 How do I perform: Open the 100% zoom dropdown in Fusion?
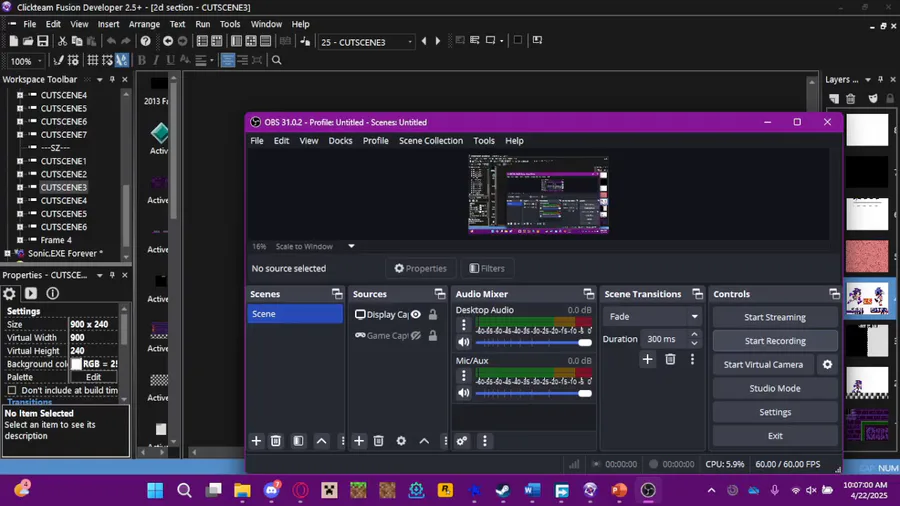[40, 61]
